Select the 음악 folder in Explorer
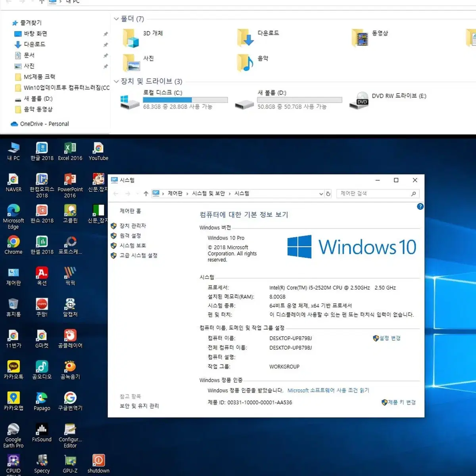Image resolution: width=476 pixels, height=476 pixels. coord(253,62)
